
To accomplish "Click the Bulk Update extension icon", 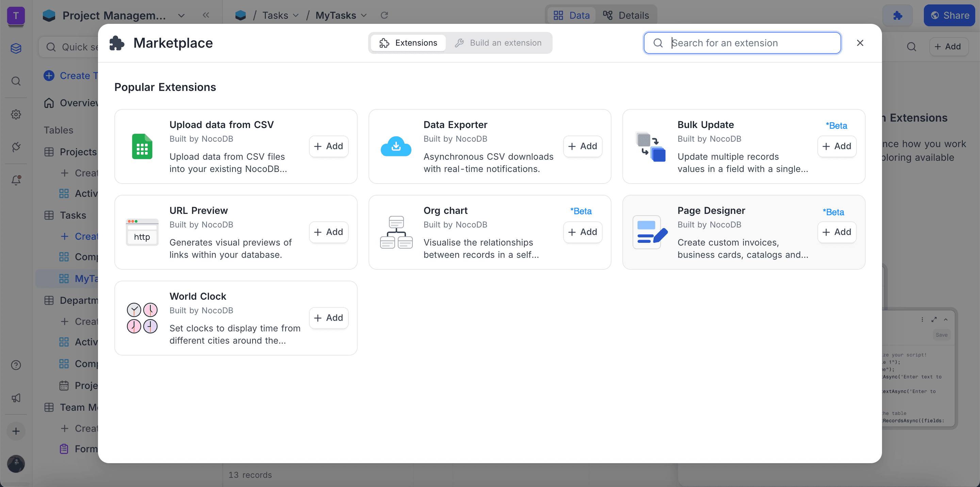I will click(x=650, y=146).
